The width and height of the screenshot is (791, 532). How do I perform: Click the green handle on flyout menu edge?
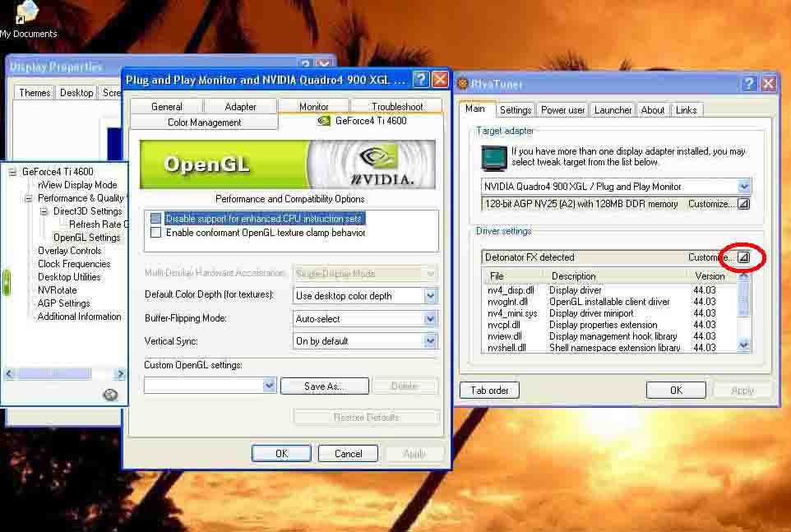[6, 282]
